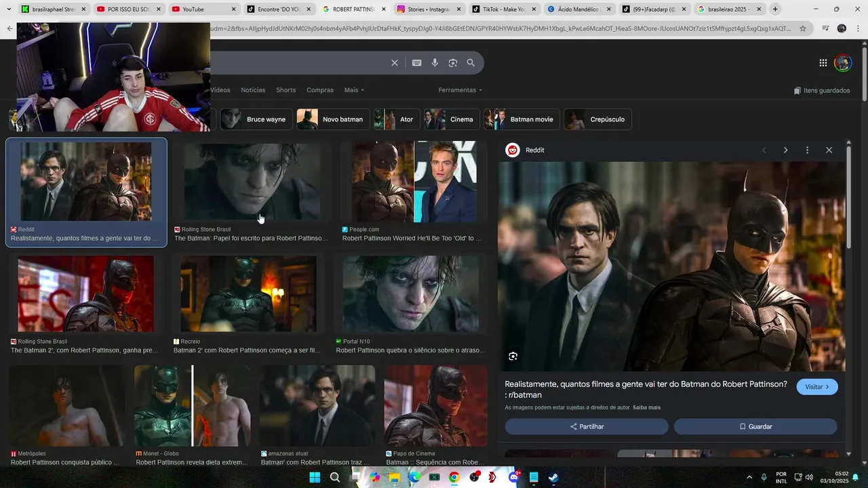Screen dimensions: 868x488
Task: Click the Guardar save button
Action: [755, 427]
